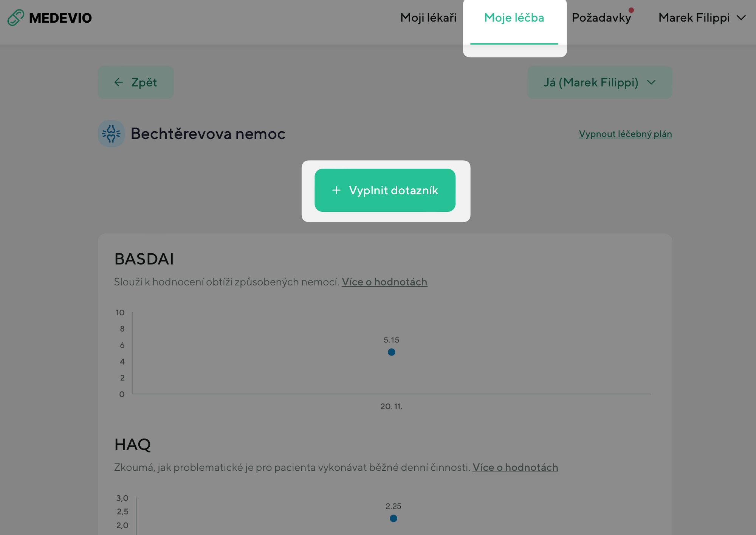Viewport: 756px width, 535px height.
Task: Click the back arrow icon
Action: click(x=119, y=82)
